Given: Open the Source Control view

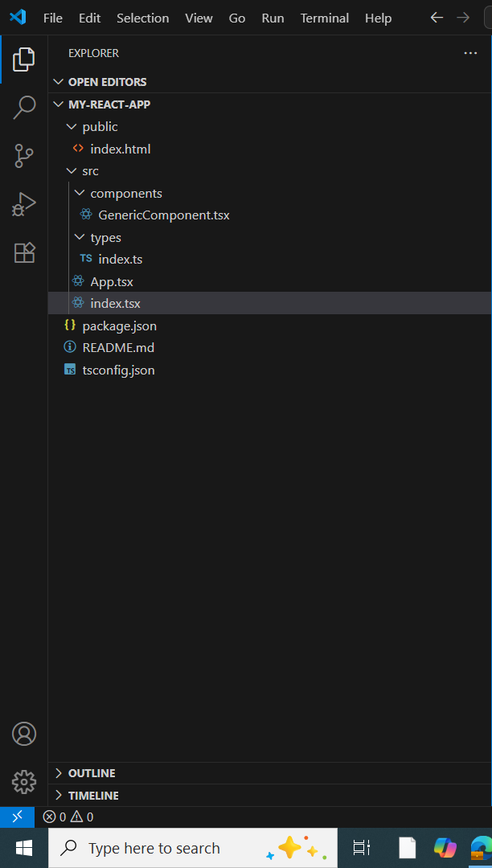Looking at the screenshot, I should pos(24,156).
